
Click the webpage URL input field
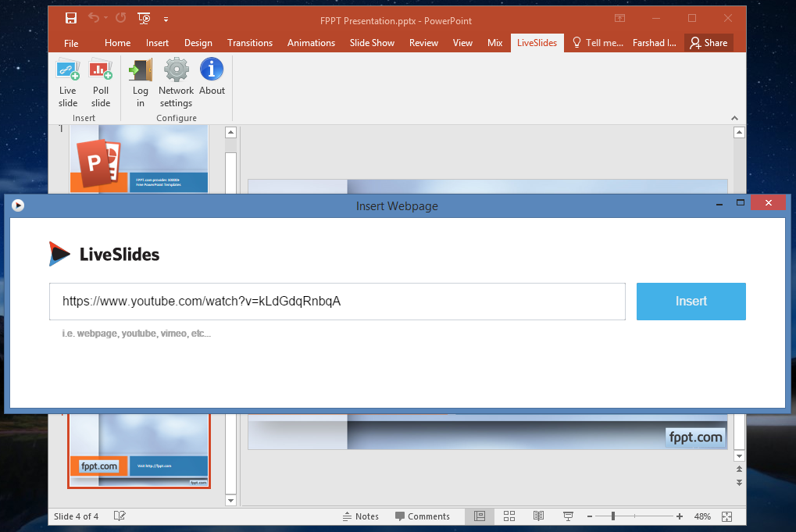[x=336, y=301]
